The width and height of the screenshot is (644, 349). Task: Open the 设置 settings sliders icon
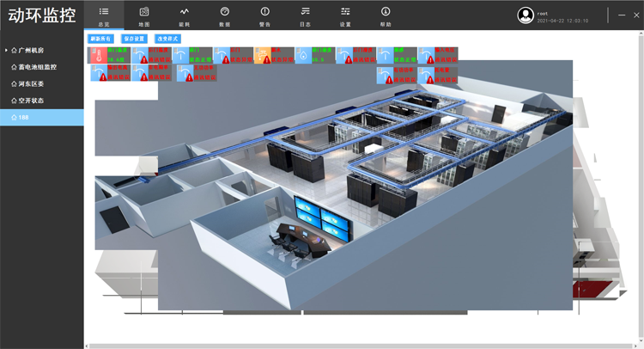[x=345, y=15]
